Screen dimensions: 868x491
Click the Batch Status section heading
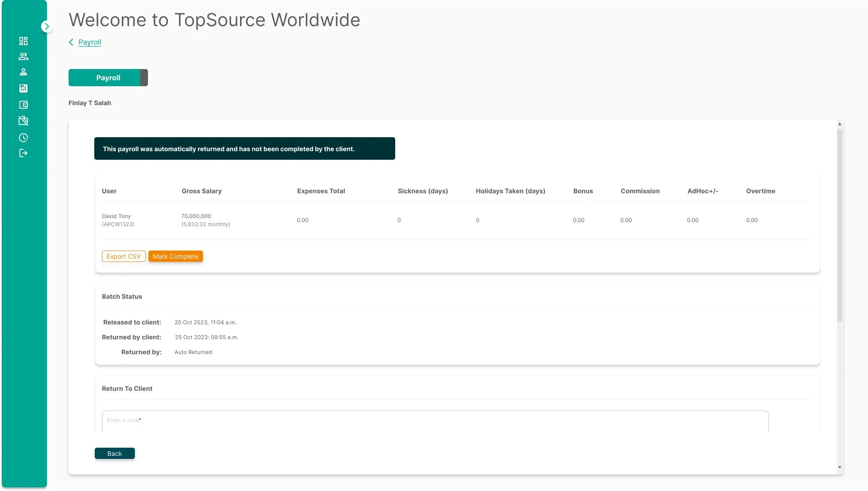[122, 296]
